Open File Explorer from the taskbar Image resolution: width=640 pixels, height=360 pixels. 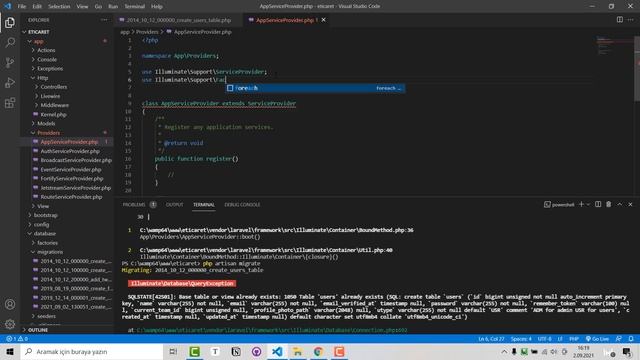pos(298,351)
